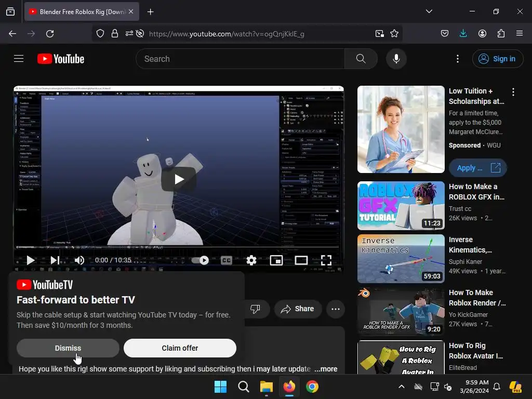Image resolution: width=532 pixels, height=399 pixels.
Task: Open the Inverse Kinematics video thumbnail
Action: [401, 259]
